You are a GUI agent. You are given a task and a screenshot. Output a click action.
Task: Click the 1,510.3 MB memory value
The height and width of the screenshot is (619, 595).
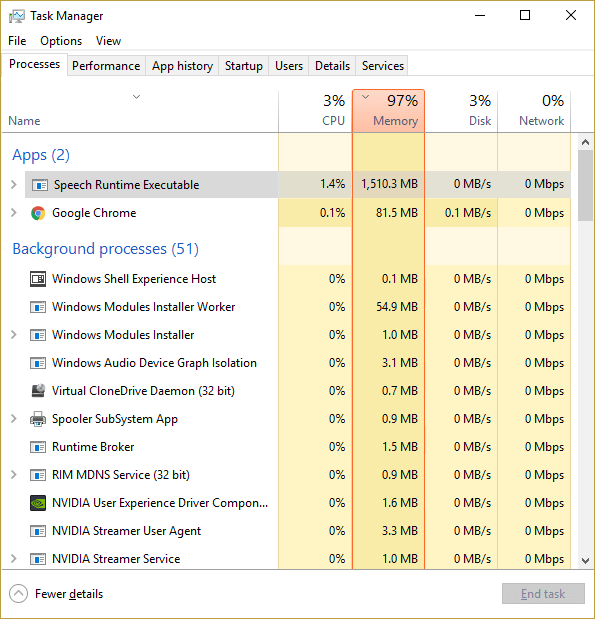click(389, 184)
